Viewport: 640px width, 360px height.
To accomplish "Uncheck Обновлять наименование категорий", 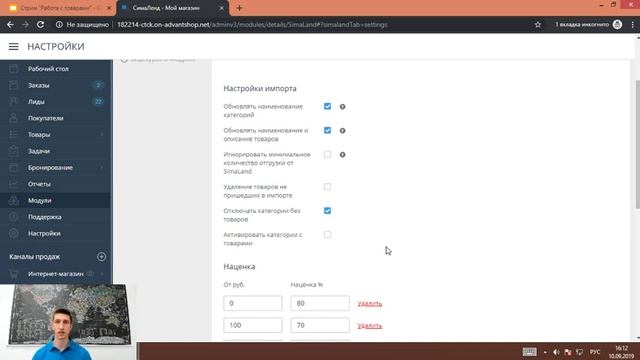I will tap(327, 106).
